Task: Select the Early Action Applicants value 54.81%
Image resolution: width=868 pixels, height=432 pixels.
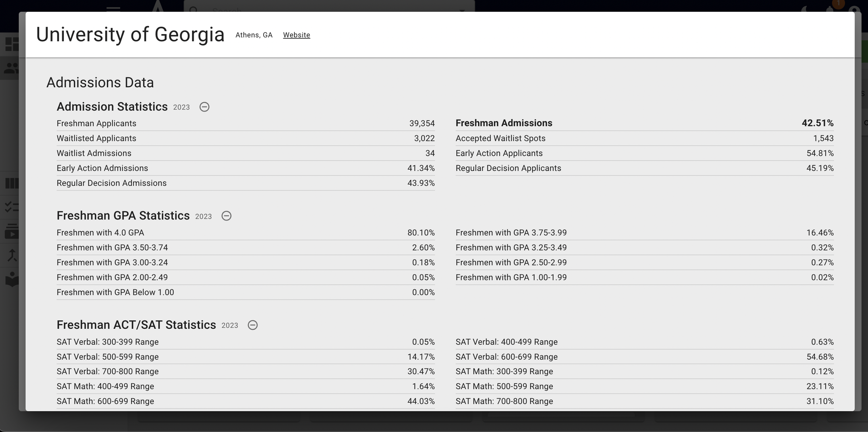Action: [x=820, y=153]
